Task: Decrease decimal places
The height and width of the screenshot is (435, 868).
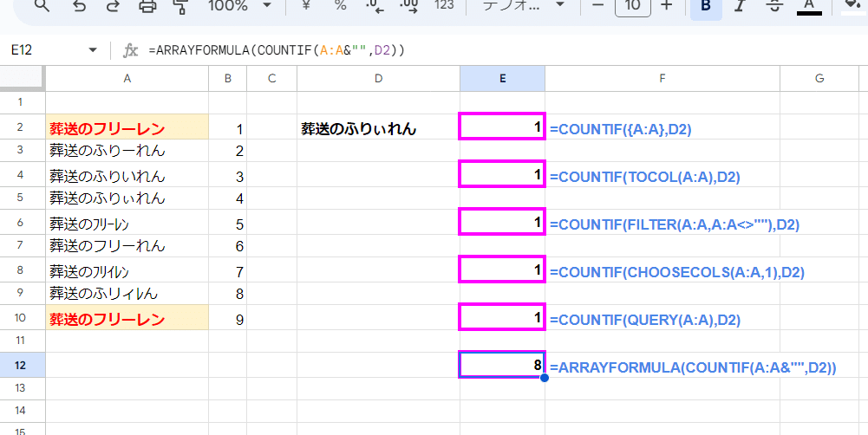Action: tap(375, 5)
